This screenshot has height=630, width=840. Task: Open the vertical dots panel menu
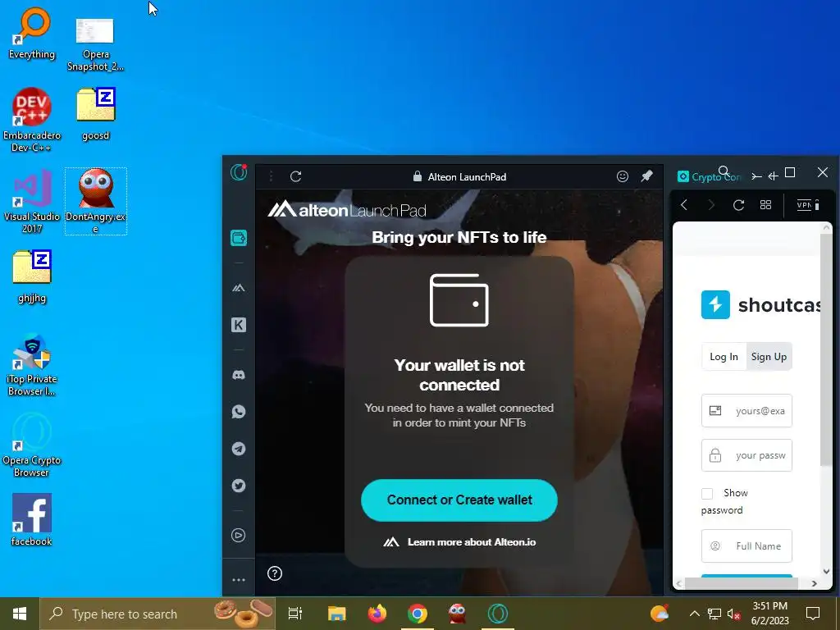[271, 176]
